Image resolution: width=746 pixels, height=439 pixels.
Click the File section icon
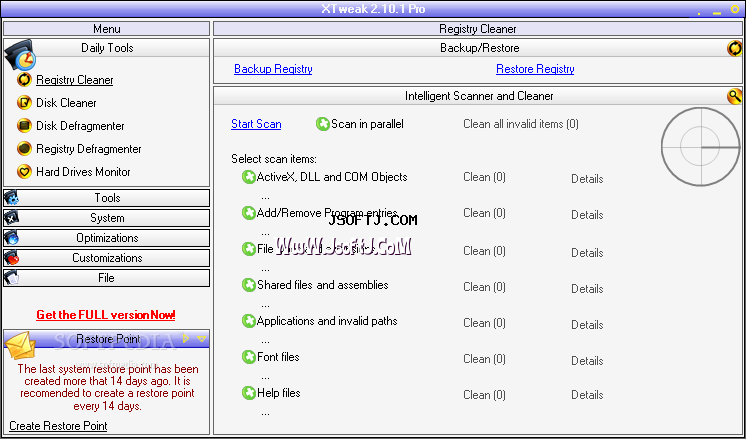[11, 278]
